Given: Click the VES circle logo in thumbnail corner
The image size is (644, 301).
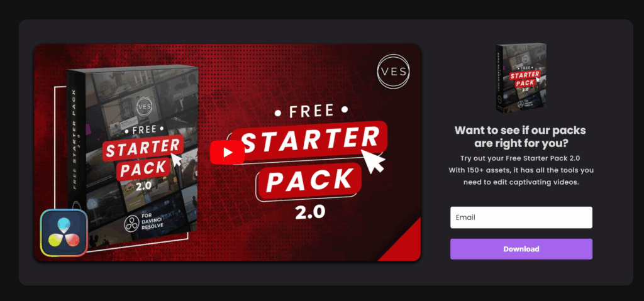Looking at the screenshot, I should 393,72.
